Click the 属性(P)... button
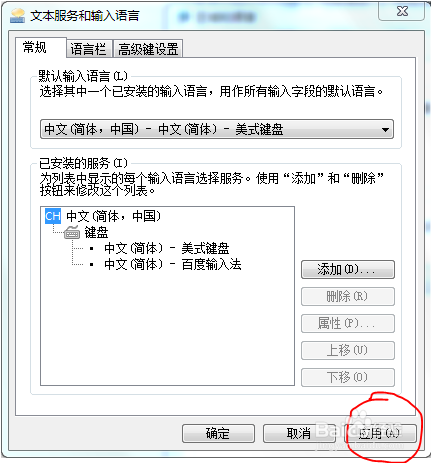432x463 pixels. (x=348, y=323)
